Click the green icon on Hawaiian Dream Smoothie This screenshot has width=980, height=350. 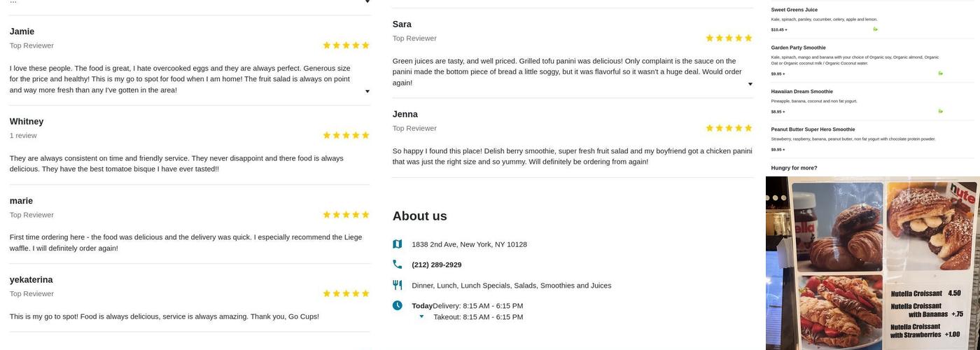pyautogui.click(x=940, y=111)
